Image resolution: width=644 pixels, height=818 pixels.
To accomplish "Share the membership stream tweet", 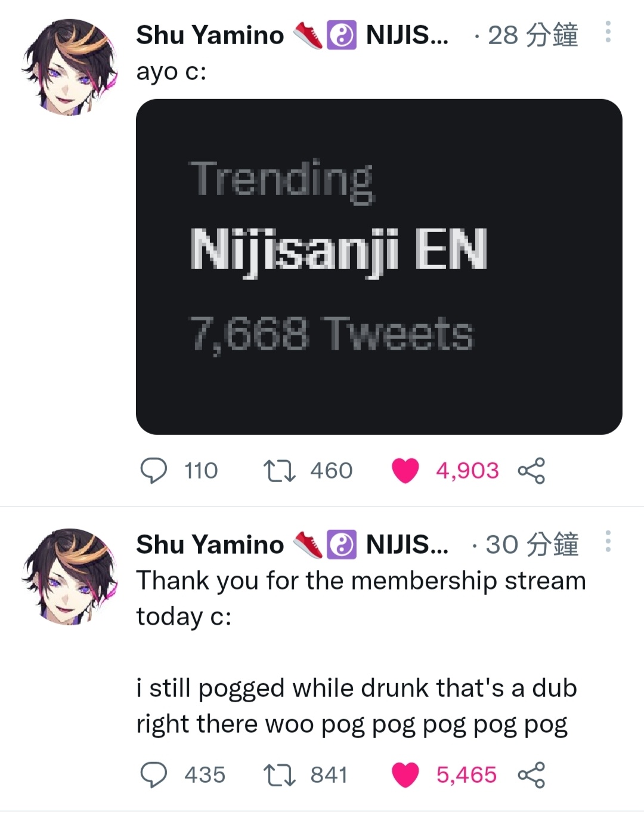I will pos(531,775).
